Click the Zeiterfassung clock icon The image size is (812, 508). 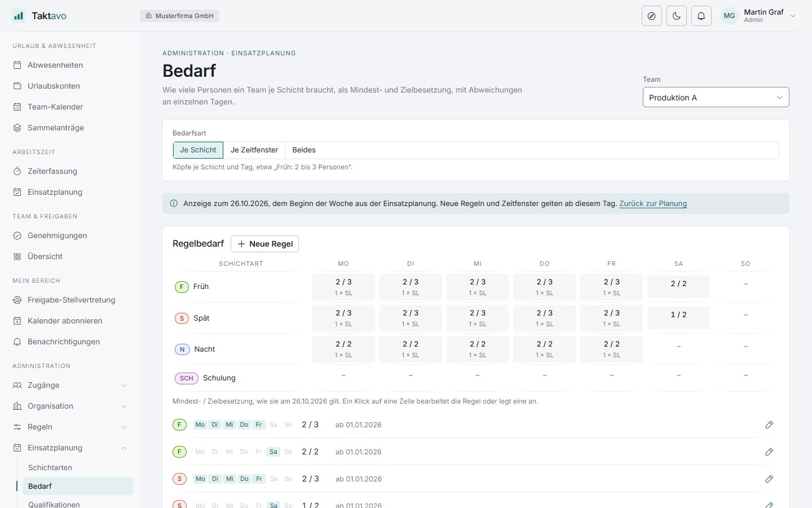click(17, 171)
